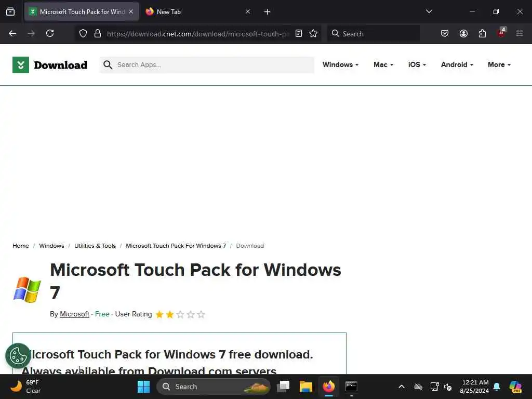Viewport: 532px width, 399px height.
Task: Open terminal icon on taskbar
Action: [351, 387]
